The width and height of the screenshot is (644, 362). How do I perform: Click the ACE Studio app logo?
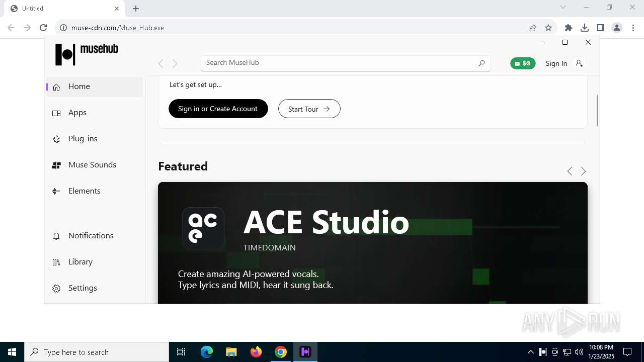tap(203, 228)
